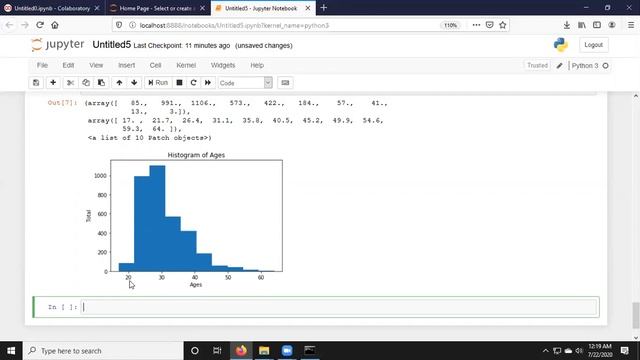
Task: Reload the current page
Action: tap(40, 25)
